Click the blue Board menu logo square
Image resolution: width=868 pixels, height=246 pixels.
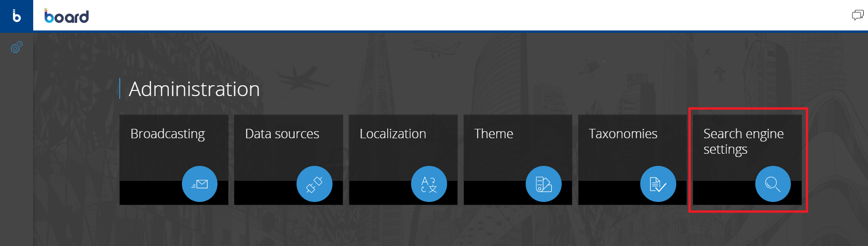(16, 16)
